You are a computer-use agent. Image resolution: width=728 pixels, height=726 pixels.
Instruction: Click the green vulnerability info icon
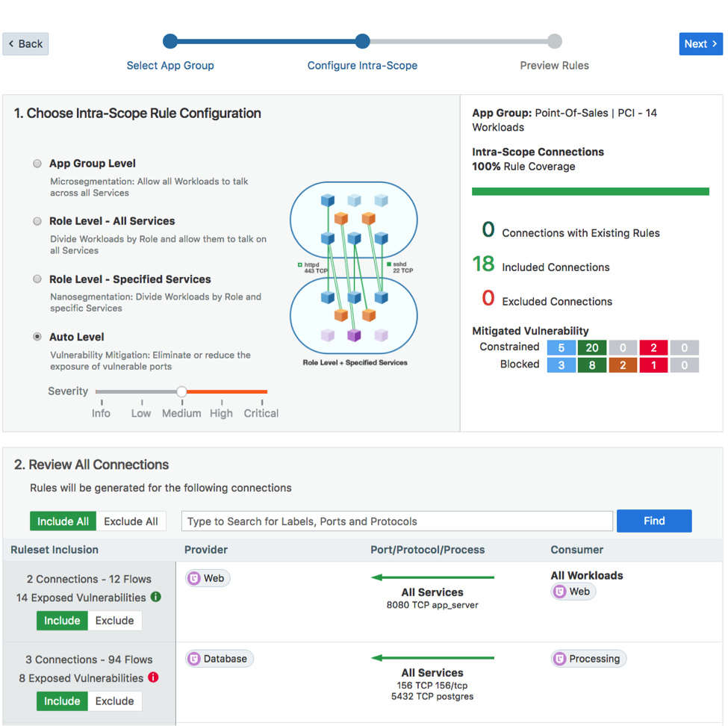(156, 597)
